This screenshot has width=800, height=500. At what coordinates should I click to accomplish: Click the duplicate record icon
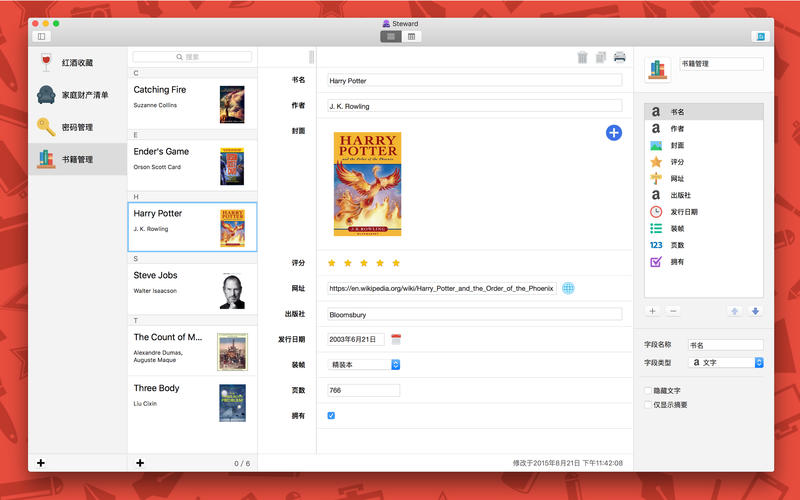(x=601, y=57)
